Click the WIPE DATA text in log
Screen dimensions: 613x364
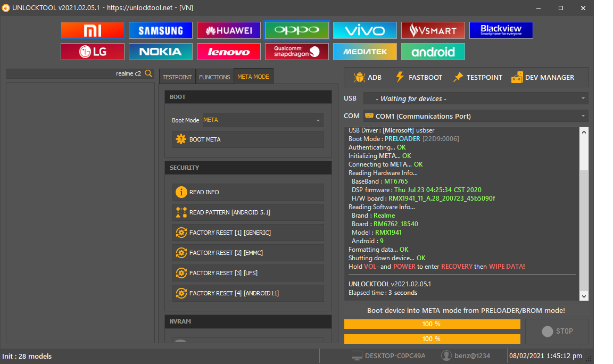pyautogui.click(x=506, y=267)
